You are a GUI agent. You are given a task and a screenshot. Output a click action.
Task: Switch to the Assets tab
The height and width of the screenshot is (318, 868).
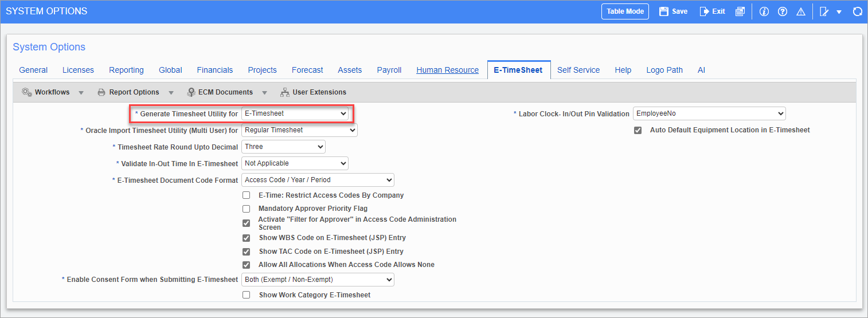350,70
